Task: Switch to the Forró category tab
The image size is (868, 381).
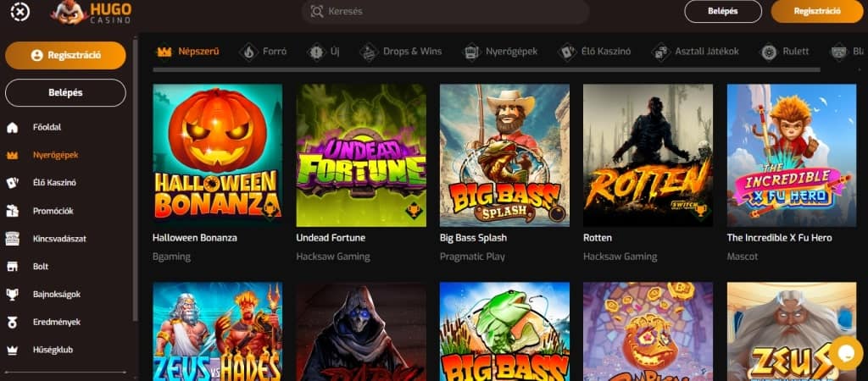Action: coord(264,52)
